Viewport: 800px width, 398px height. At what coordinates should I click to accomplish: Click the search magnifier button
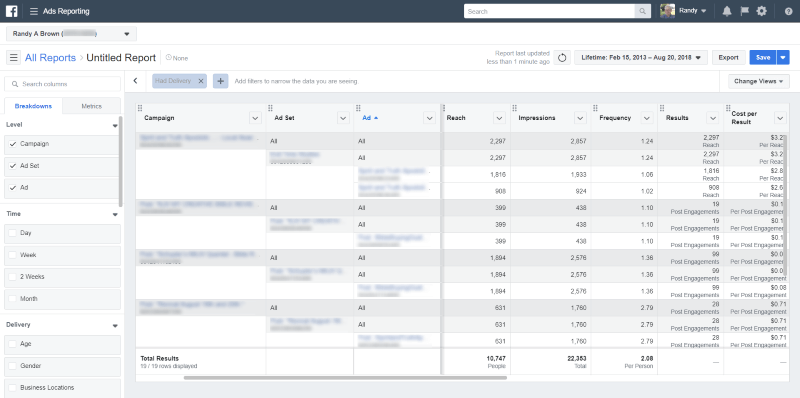(642, 11)
